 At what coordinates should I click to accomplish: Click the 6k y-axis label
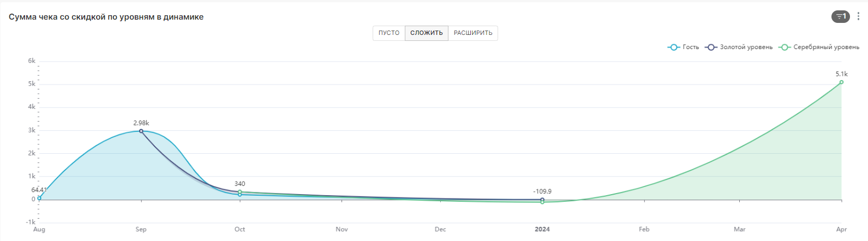tap(32, 61)
